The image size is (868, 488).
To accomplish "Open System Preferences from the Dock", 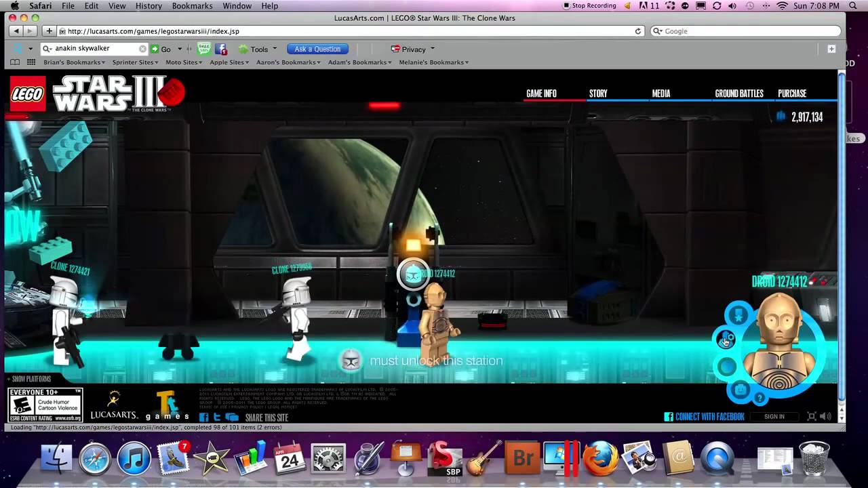I will 328,458.
